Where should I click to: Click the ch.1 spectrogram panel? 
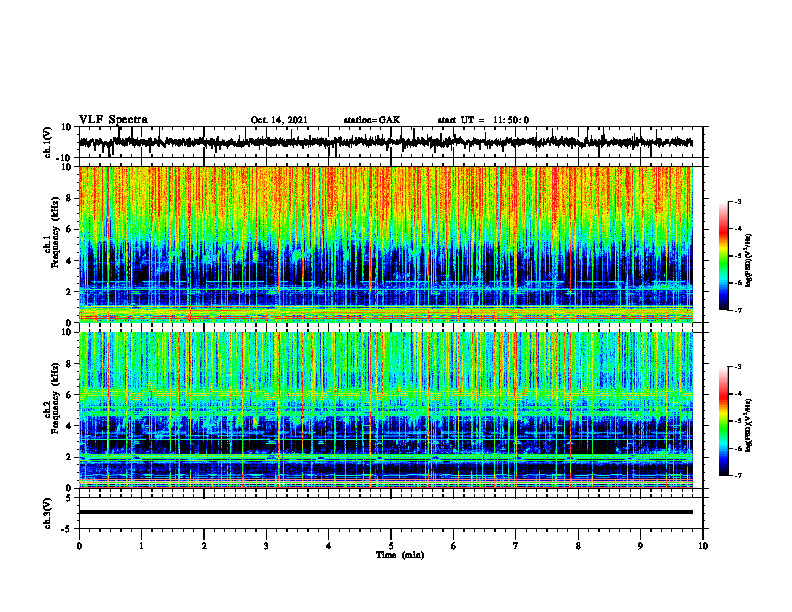pyautogui.click(x=385, y=244)
